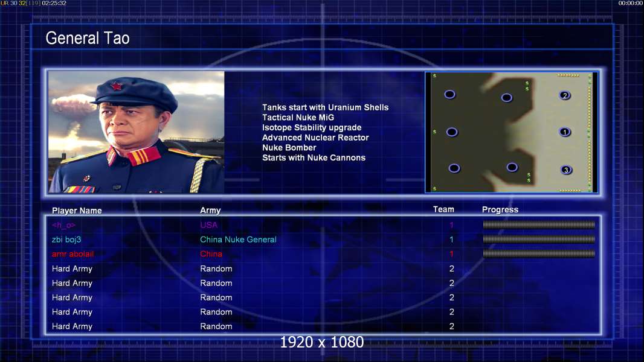The image size is (644, 362).
Task: Choose the lower-left empty start circle on minimap
Action: [454, 168]
